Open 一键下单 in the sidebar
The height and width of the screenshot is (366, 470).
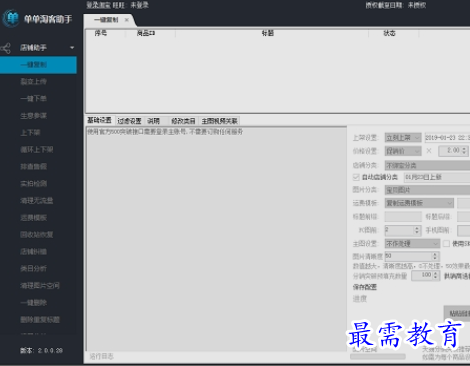tap(33, 98)
